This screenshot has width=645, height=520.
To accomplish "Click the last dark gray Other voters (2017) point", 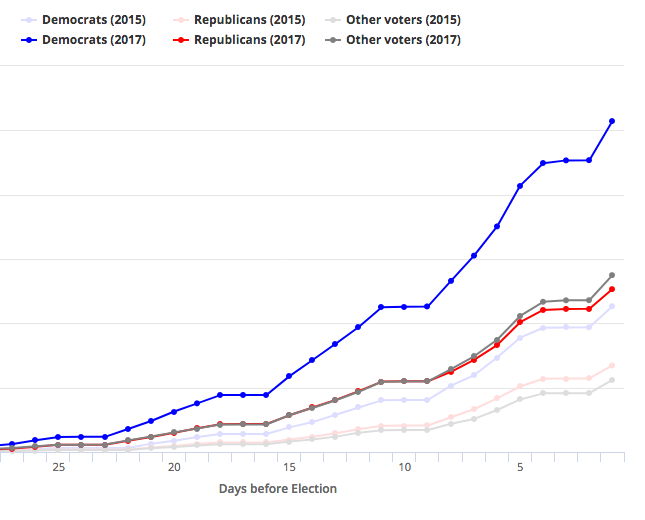I will pos(612,275).
